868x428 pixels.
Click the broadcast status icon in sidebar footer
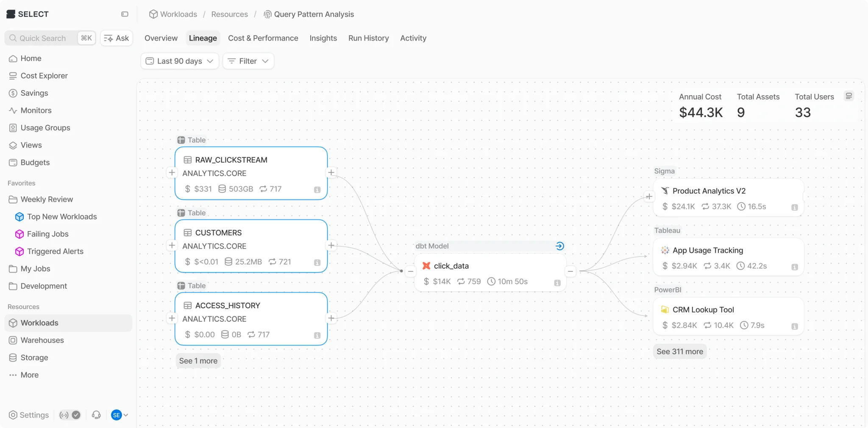point(64,415)
